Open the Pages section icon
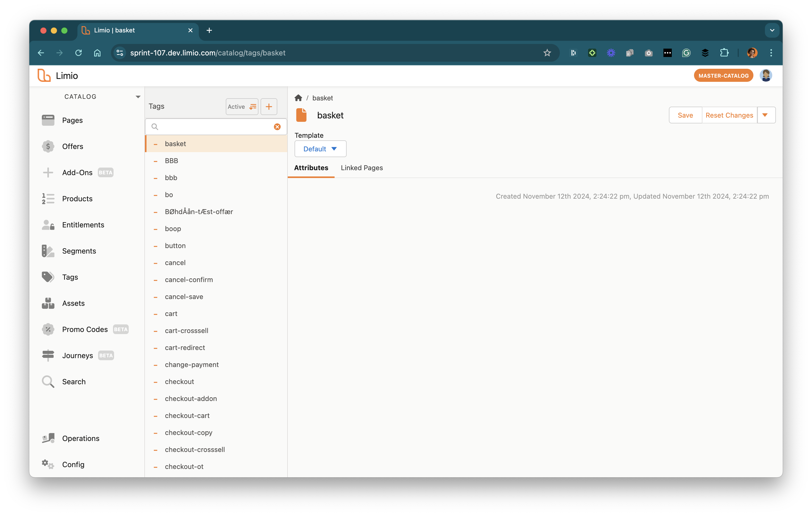This screenshot has width=812, height=516. click(x=48, y=120)
